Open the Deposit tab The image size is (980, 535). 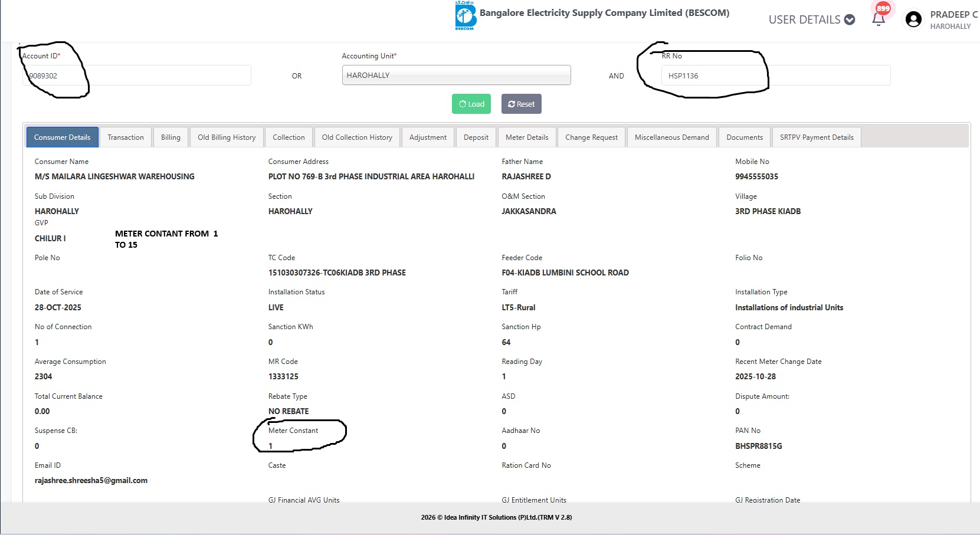(476, 137)
